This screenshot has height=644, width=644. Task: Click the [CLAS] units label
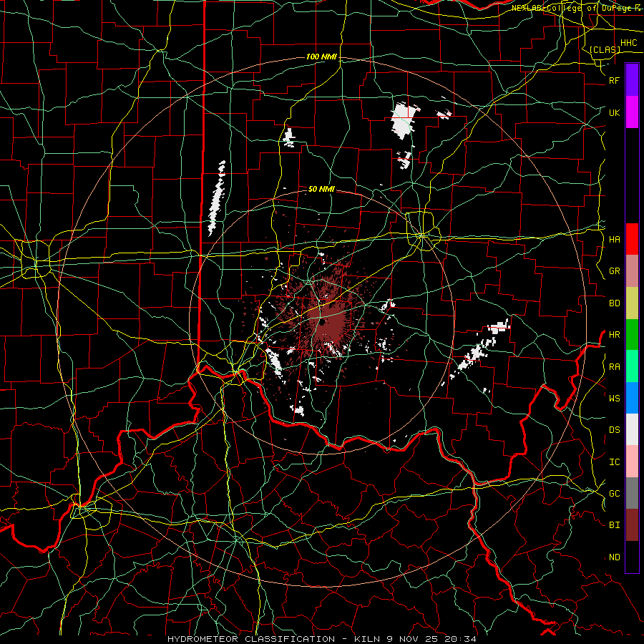(605, 49)
